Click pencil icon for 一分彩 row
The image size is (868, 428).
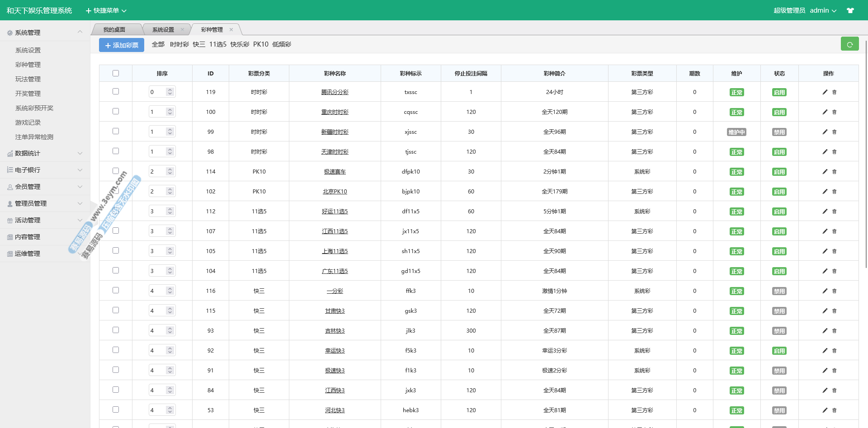point(825,291)
